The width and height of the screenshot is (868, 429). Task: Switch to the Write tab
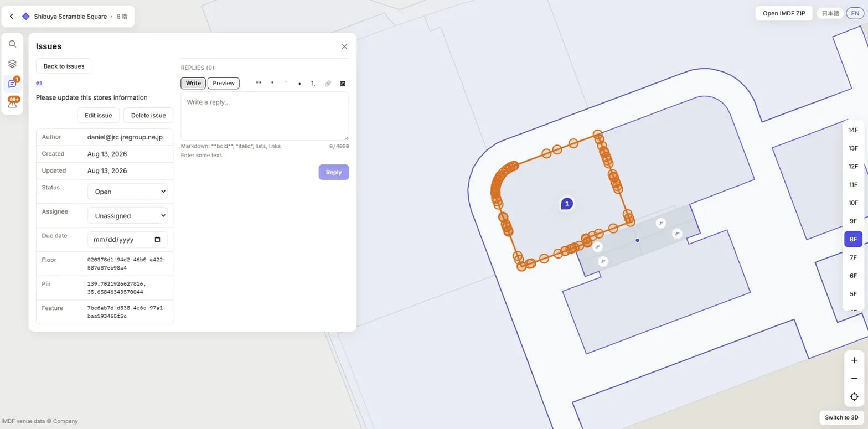(x=193, y=83)
